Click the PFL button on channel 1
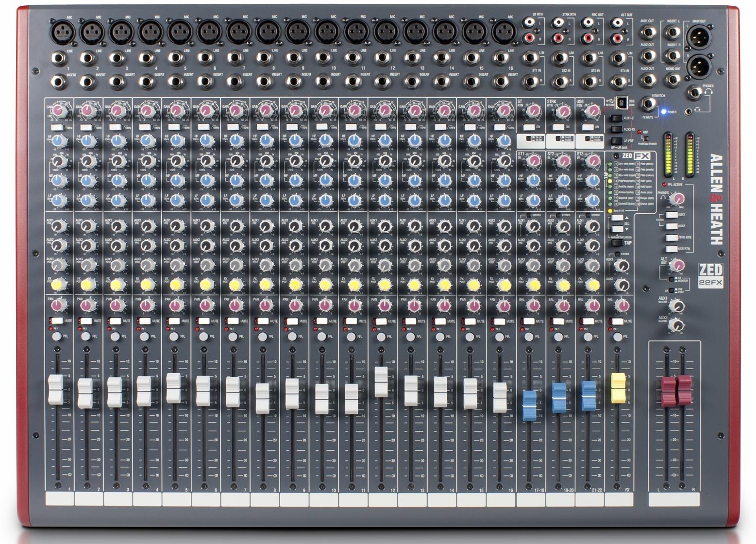 [56, 336]
